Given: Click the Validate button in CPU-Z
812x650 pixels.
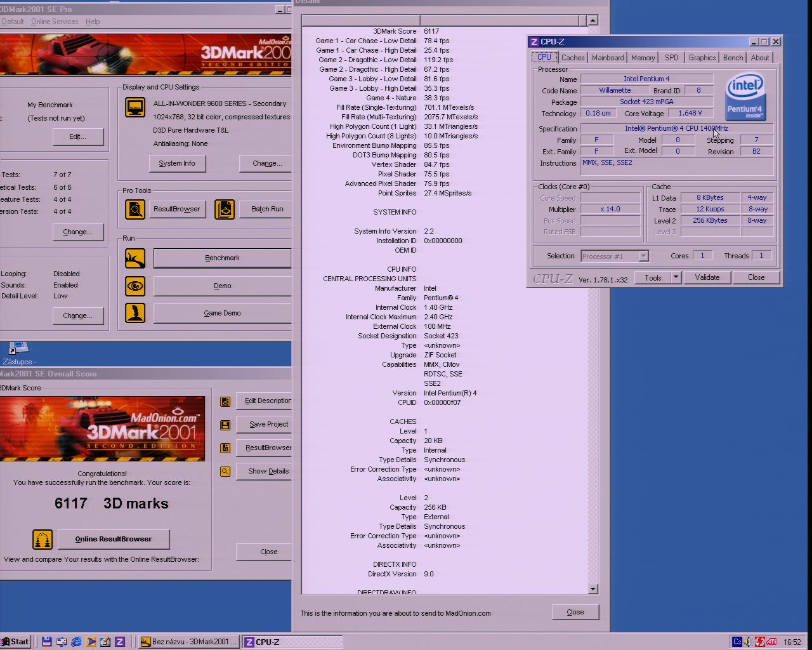Looking at the screenshot, I should 707,277.
